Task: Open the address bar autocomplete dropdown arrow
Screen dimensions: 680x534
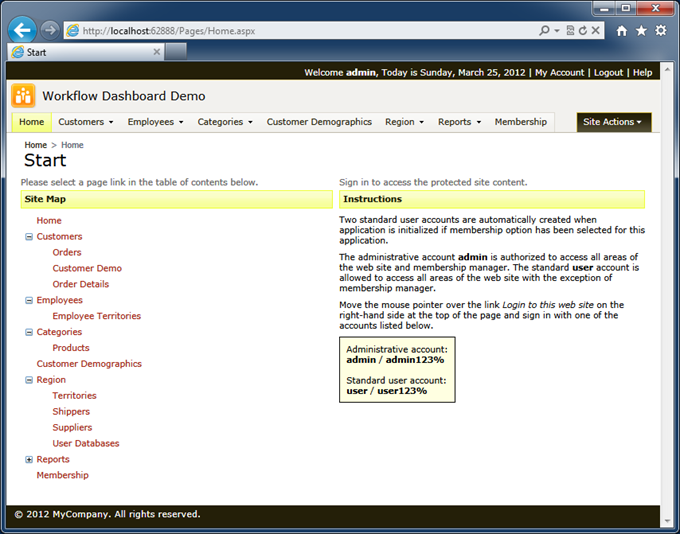Action: click(556, 31)
